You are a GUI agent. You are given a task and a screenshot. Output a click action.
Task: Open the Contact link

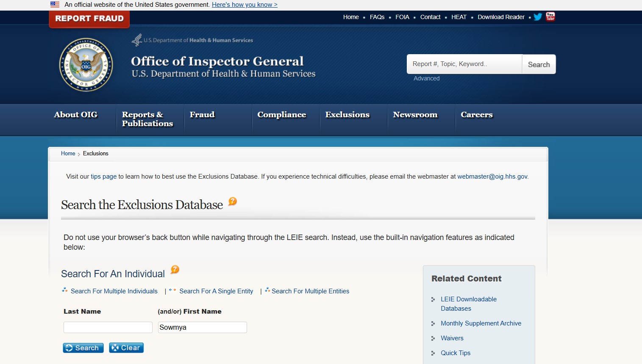click(x=430, y=17)
